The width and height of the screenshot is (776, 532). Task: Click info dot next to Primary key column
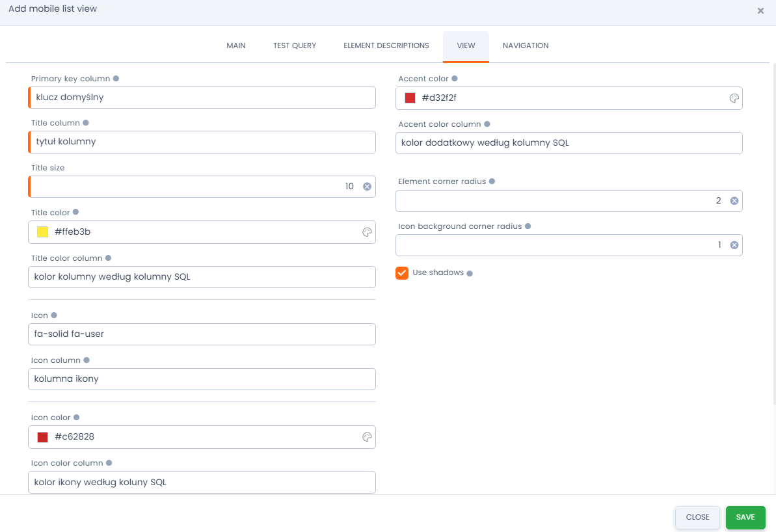(116, 79)
